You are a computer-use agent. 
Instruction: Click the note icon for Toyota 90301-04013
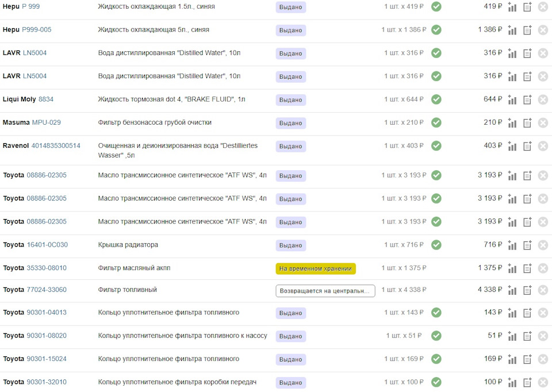[527, 313]
